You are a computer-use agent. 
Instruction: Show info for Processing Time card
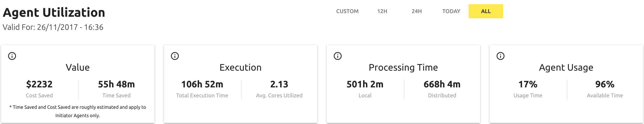338,56
